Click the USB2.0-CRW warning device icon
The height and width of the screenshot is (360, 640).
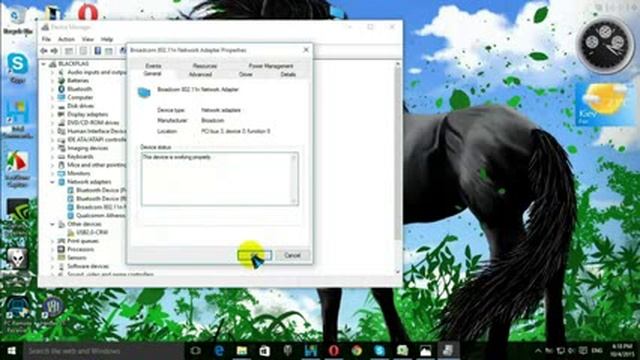tap(71, 233)
